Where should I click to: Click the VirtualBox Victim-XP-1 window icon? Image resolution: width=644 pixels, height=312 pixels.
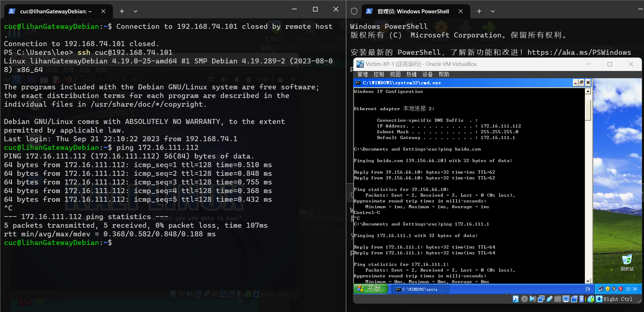(x=360, y=64)
